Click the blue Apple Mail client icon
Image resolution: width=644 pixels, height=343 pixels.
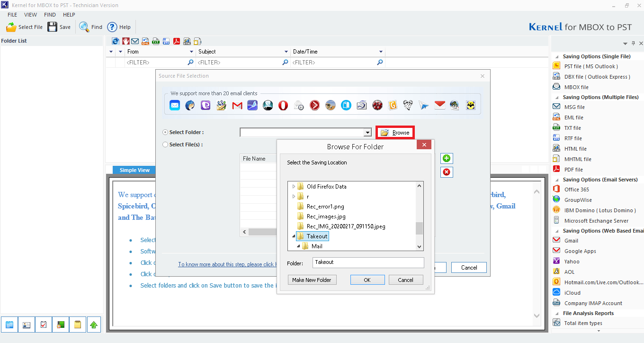pos(175,105)
